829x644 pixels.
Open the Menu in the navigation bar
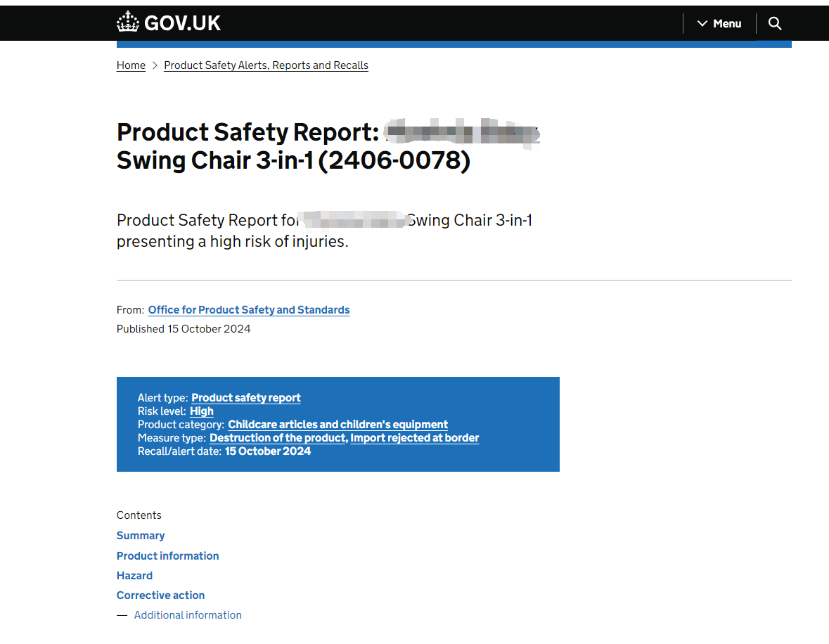[726, 23]
